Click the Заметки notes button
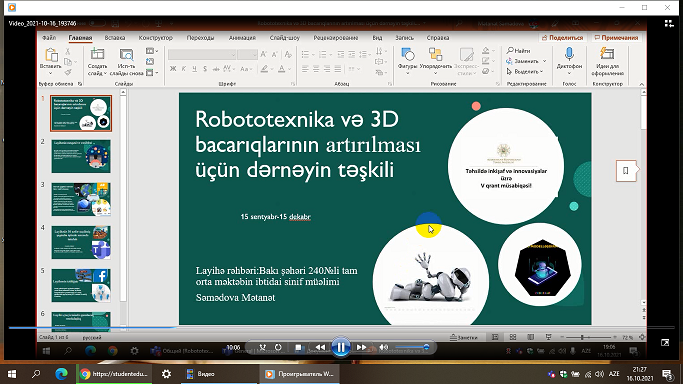Viewport: 683px width, 384px height. [464, 337]
